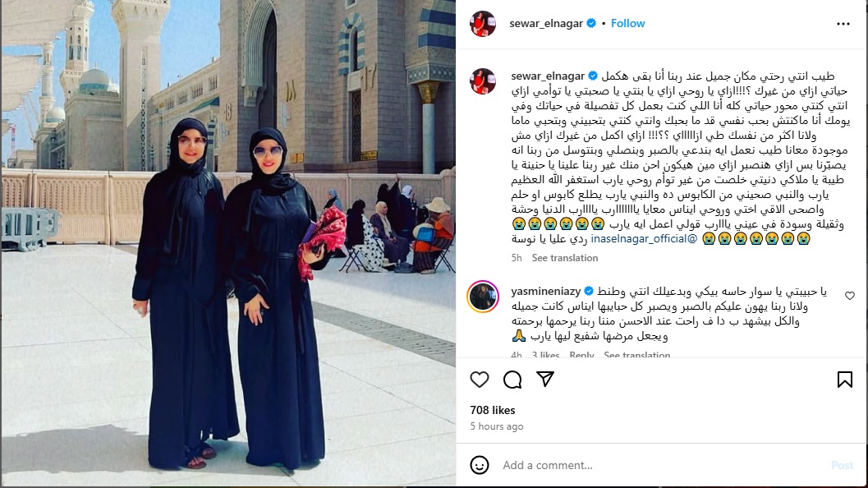Like yasmineniazy's comment with small heart
This screenshot has height=488, width=868.
[x=850, y=296]
